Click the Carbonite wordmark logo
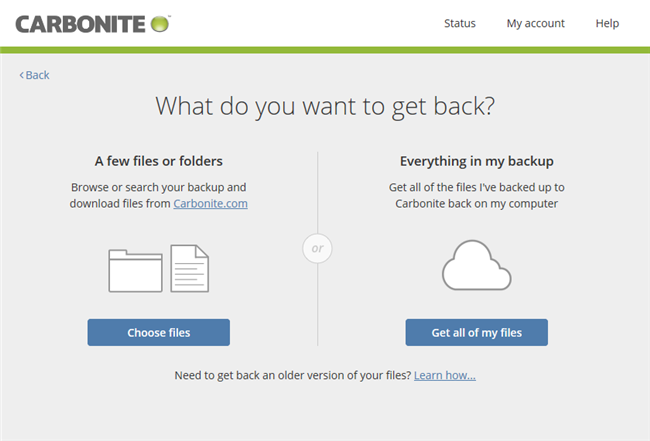The width and height of the screenshot is (650, 441). [78, 23]
